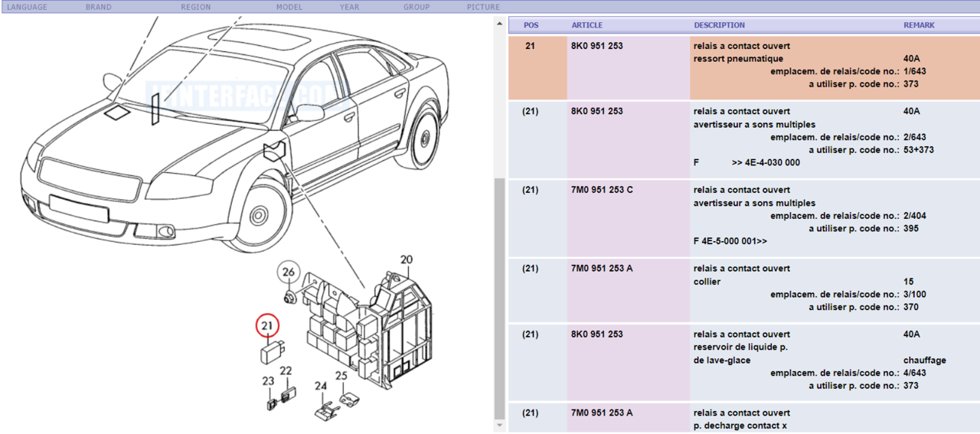Click the 'collier' relay row description
This screenshot has height=434, width=980.
pyautogui.click(x=707, y=282)
